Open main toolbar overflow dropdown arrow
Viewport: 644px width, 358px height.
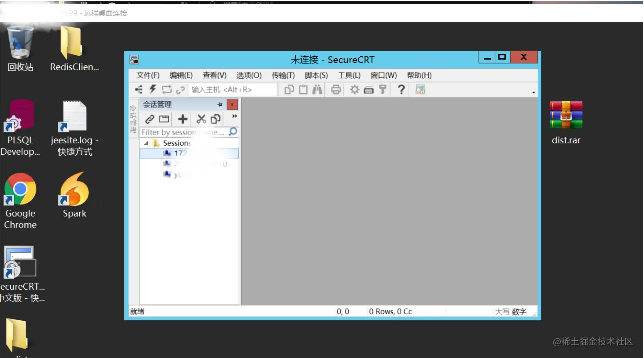click(x=534, y=93)
